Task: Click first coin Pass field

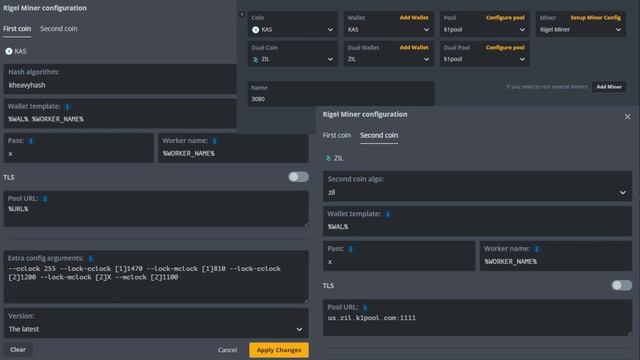Action: [79, 147]
